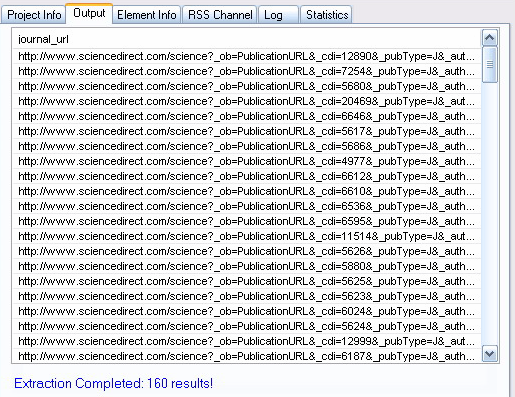Select the URL row with cdi=6595
This screenshot has height=397, width=515.
pos(246,221)
